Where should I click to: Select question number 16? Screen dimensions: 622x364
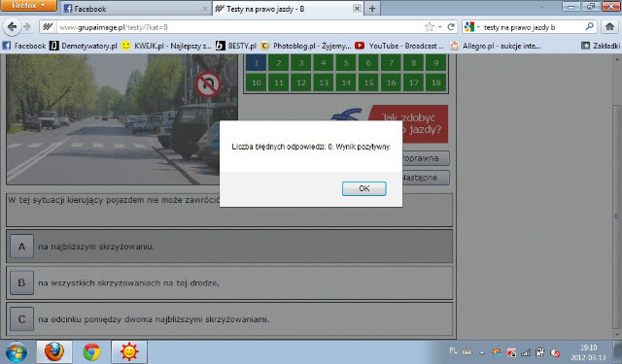tap(391, 83)
